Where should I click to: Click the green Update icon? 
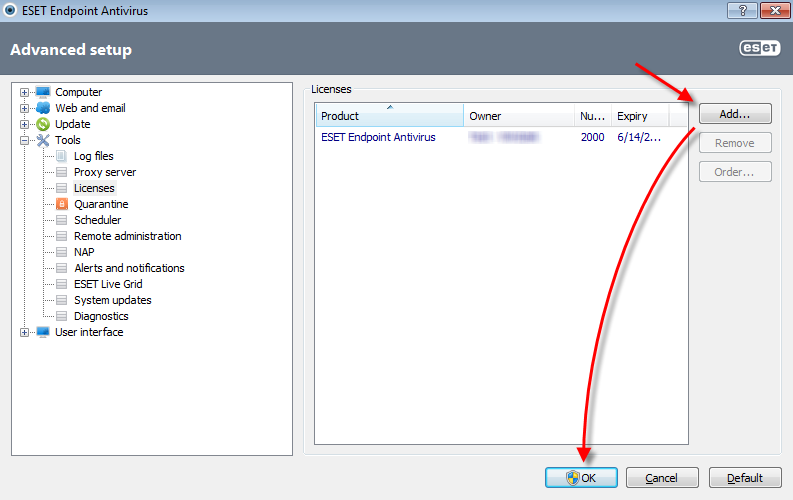[x=43, y=124]
